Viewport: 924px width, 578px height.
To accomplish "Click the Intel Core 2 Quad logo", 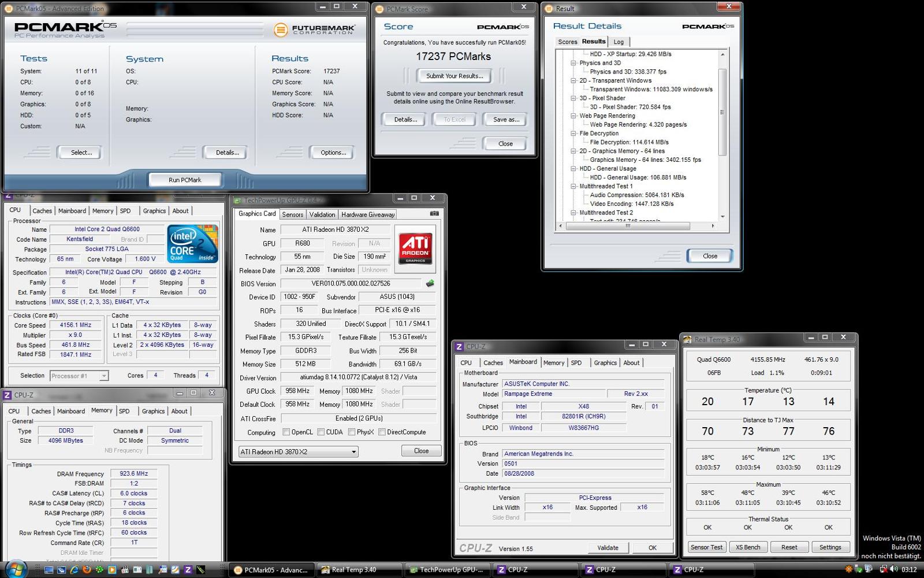I will (193, 244).
